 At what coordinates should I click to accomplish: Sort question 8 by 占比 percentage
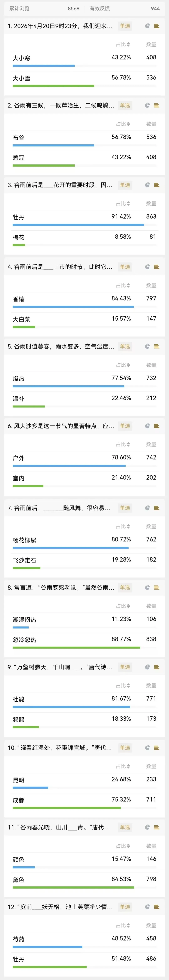point(123,606)
